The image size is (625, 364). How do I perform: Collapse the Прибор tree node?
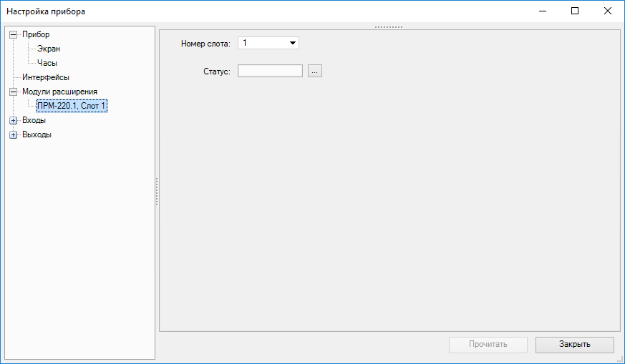13,34
